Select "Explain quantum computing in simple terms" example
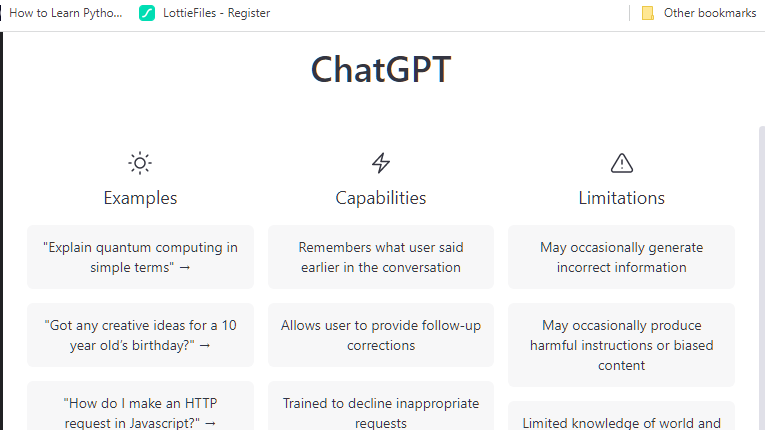The image size is (765, 430). click(140, 257)
